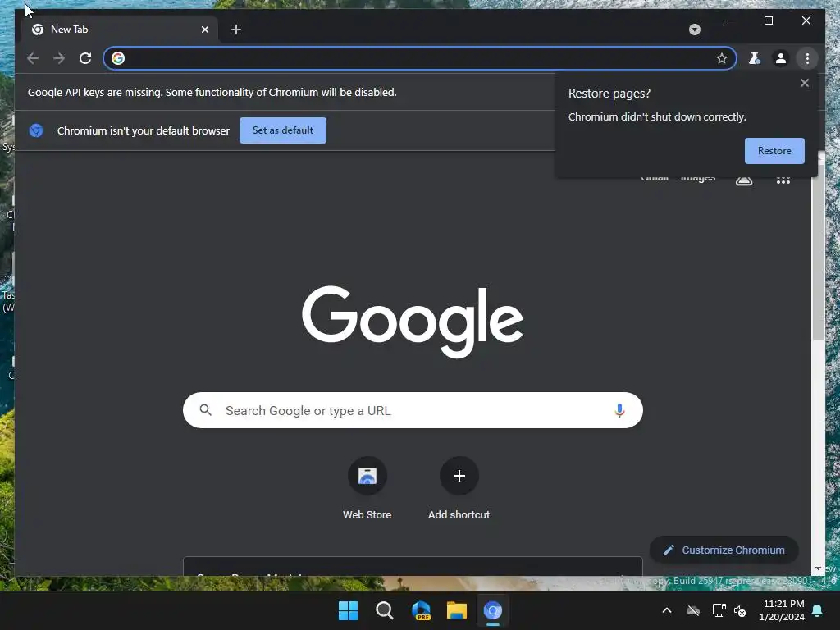
Task: Open the Windows Start menu
Action: [348, 610]
